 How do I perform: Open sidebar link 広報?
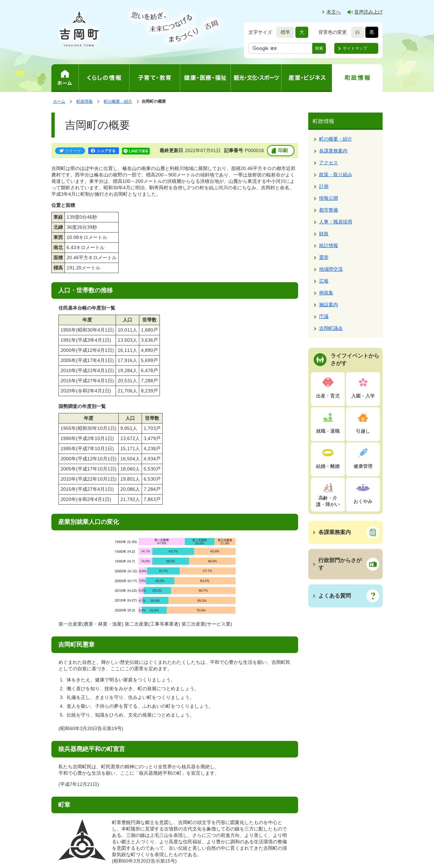(x=323, y=281)
